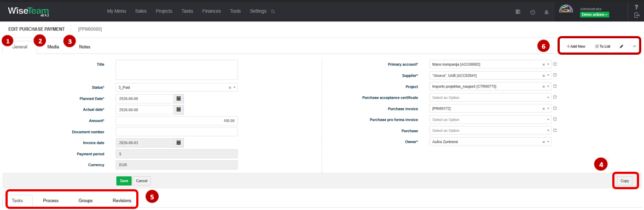Switch to the General tab
Viewport: 644px width, 210px height.
click(20, 47)
